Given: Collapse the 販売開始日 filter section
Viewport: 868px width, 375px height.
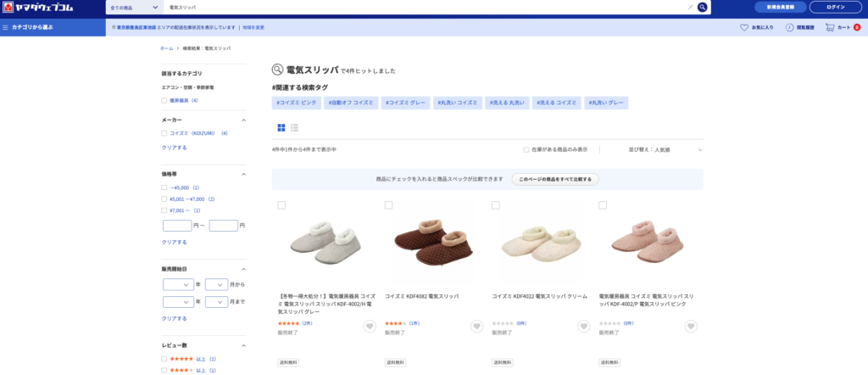Looking at the screenshot, I should 243,269.
